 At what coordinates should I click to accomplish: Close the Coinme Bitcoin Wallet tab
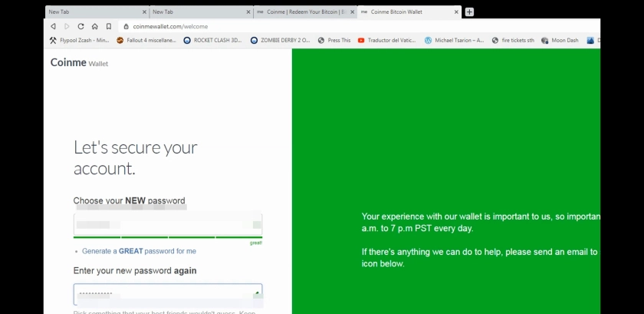pyautogui.click(x=456, y=12)
